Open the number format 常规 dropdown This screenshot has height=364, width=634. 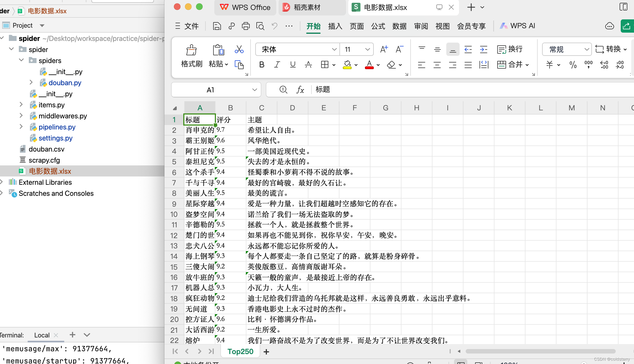(586, 50)
